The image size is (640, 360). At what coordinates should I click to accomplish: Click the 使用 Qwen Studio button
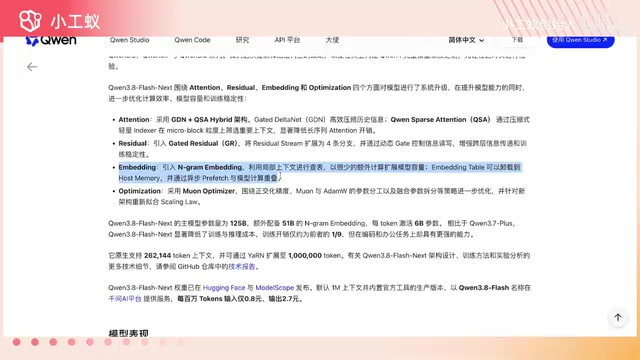pyautogui.click(x=580, y=40)
